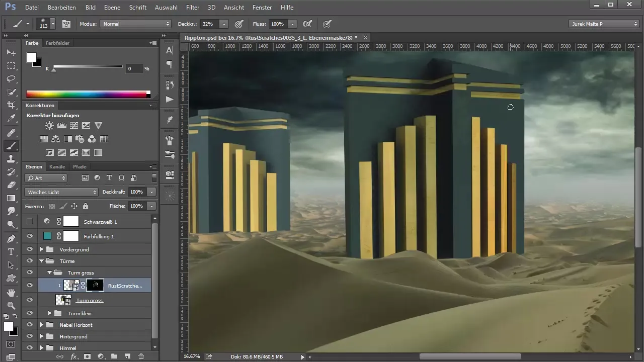Viewport: 644px width, 362px height.
Task: Collapse the Türme group
Action: pyautogui.click(x=42, y=261)
